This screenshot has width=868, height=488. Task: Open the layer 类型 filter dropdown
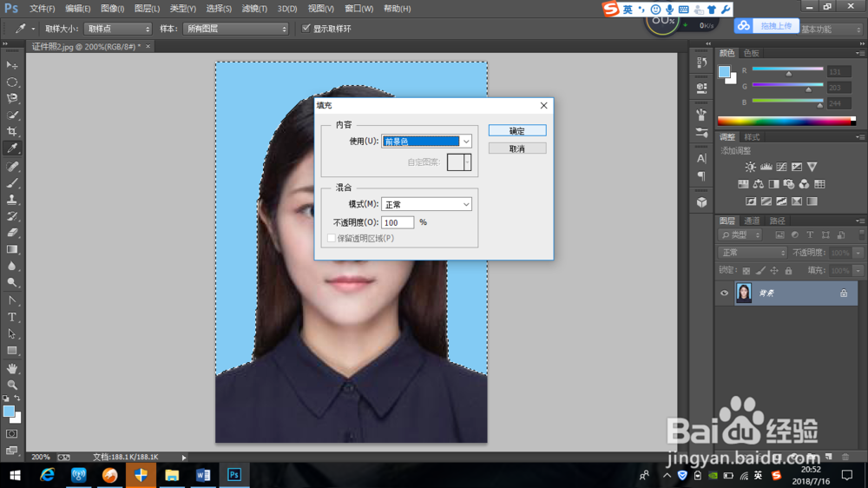pos(740,234)
